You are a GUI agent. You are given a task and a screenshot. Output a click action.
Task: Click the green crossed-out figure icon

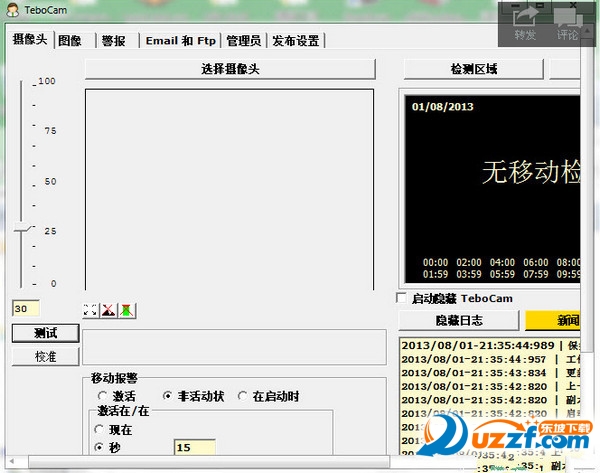[127, 310]
